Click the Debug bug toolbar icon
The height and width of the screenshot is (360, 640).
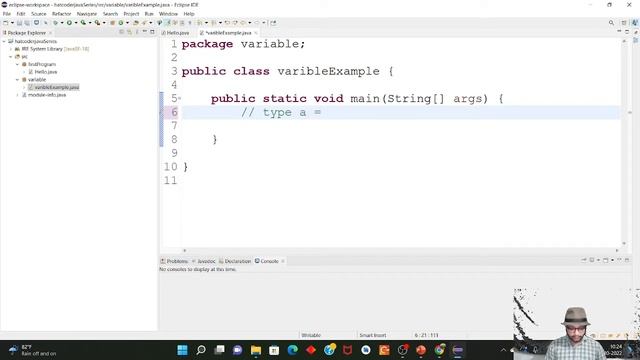tap(56, 23)
